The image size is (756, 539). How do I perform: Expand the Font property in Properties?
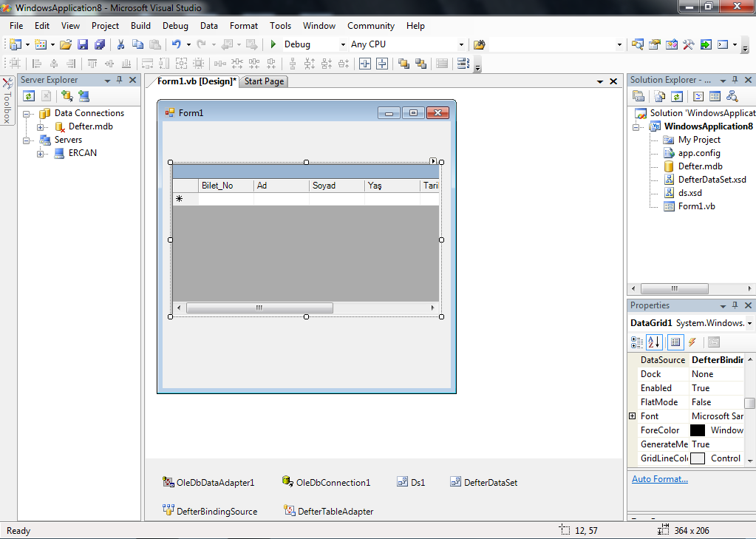click(x=632, y=416)
